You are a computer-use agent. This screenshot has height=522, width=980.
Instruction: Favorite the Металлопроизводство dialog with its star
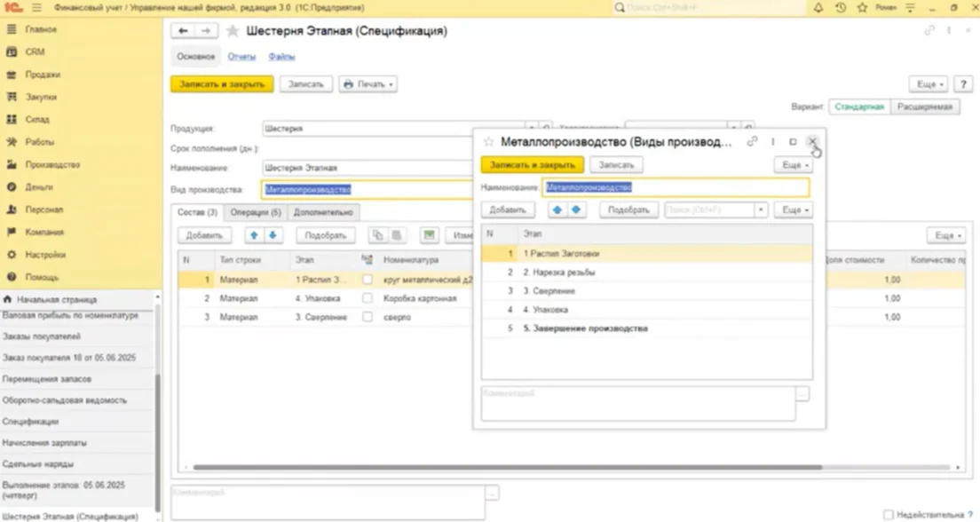click(x=489, y=142)
